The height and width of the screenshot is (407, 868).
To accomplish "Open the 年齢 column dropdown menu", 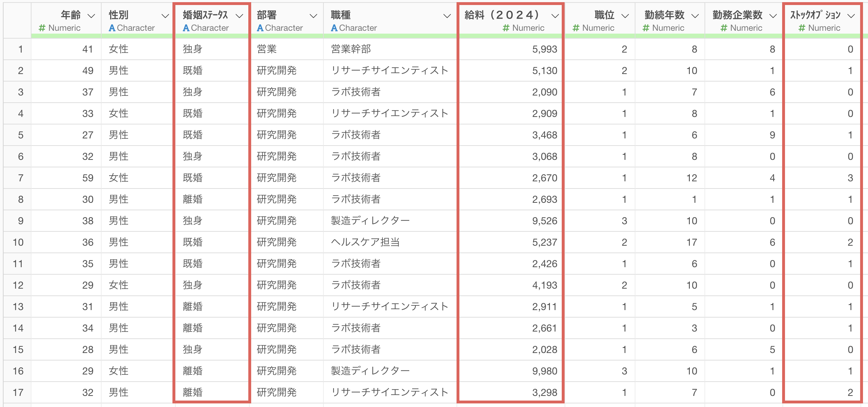I will click(91, 16).
